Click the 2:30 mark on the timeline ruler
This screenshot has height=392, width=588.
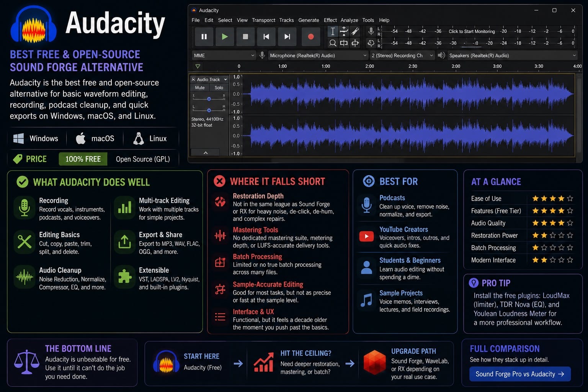[x=413, y=66]
